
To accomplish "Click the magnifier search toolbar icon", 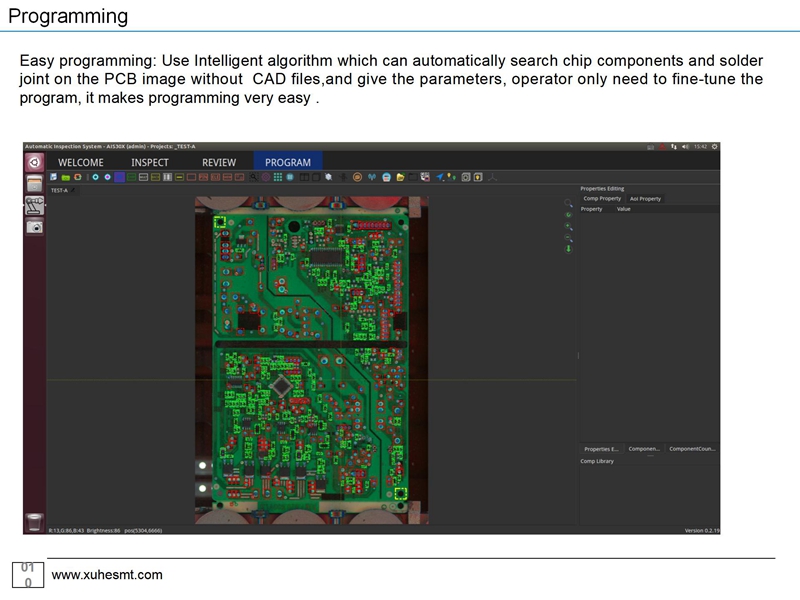I will 254,177.
